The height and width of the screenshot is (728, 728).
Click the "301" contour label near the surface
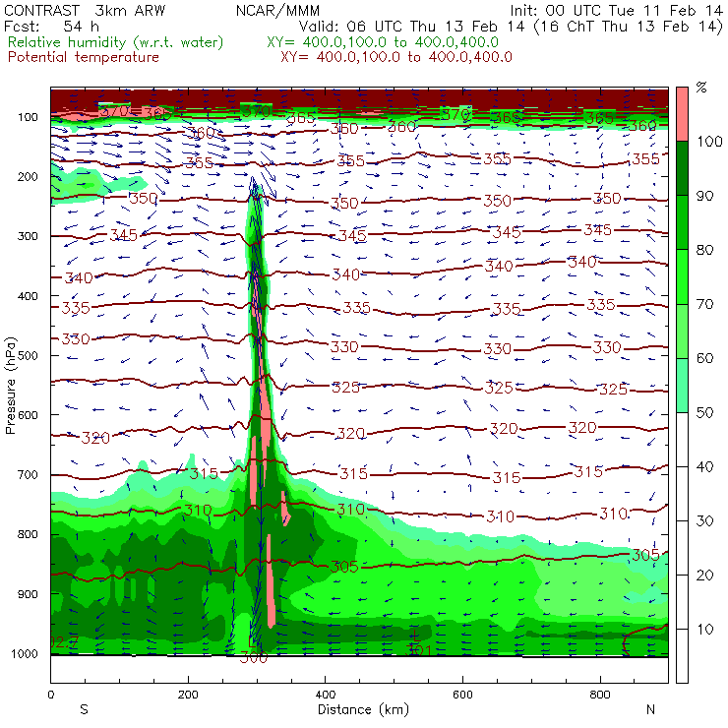(418, 650)
